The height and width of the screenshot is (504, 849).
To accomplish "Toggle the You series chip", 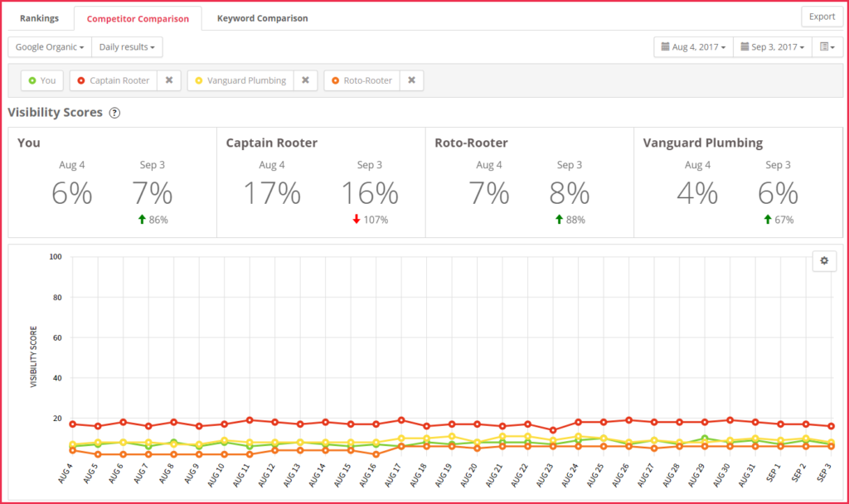I will coord(42,80).
